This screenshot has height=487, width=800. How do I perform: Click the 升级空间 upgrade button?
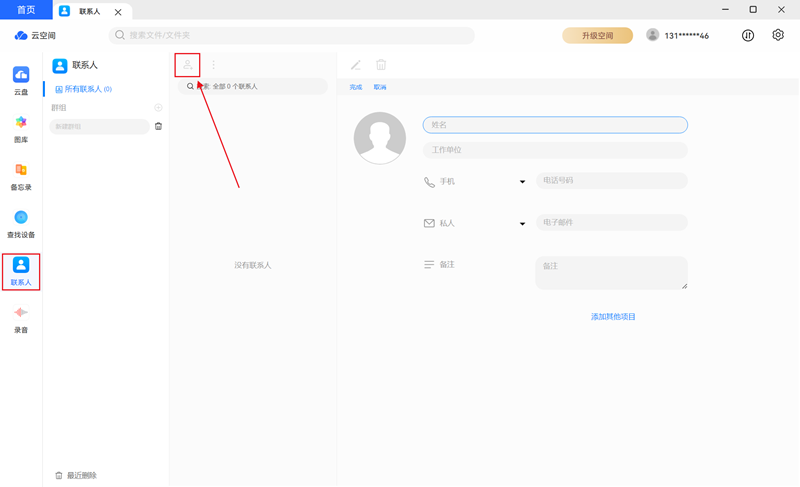[x=597, y=35]
